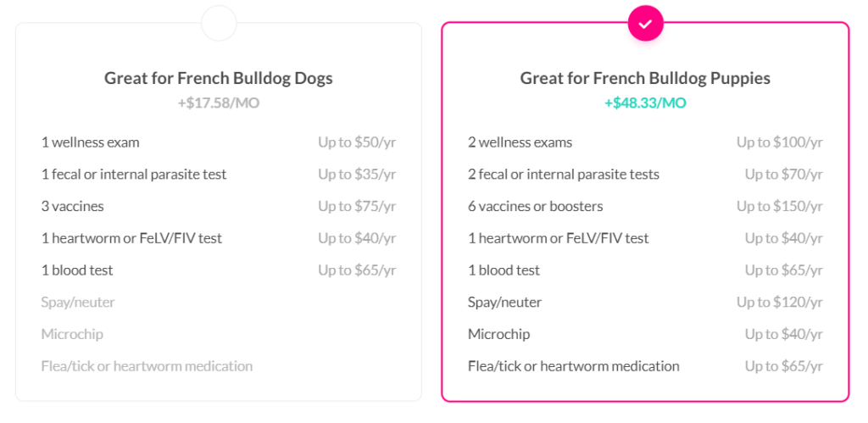This screenshot has height=423, width=868.
Task: Click Spay/neuter in the Puppies plan
Action: [x=504, y=302]
